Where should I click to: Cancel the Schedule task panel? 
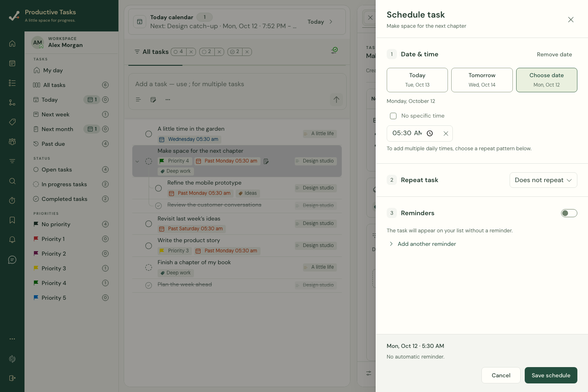501,375
